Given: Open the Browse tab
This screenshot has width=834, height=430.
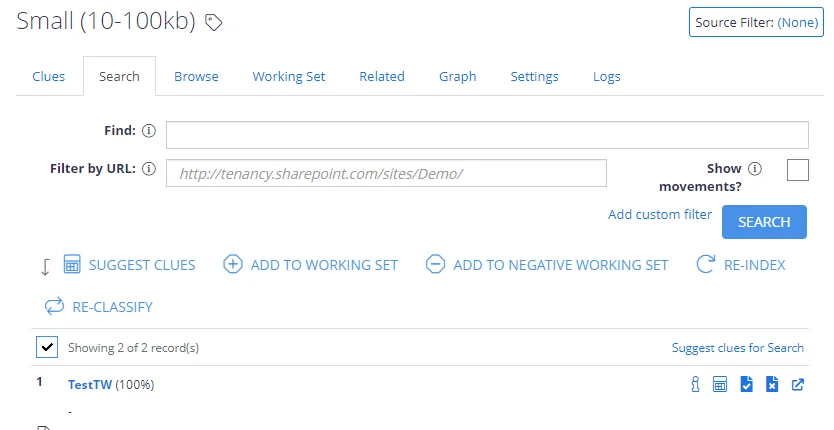Looking at the screenshot, I should tap(196, 77).
